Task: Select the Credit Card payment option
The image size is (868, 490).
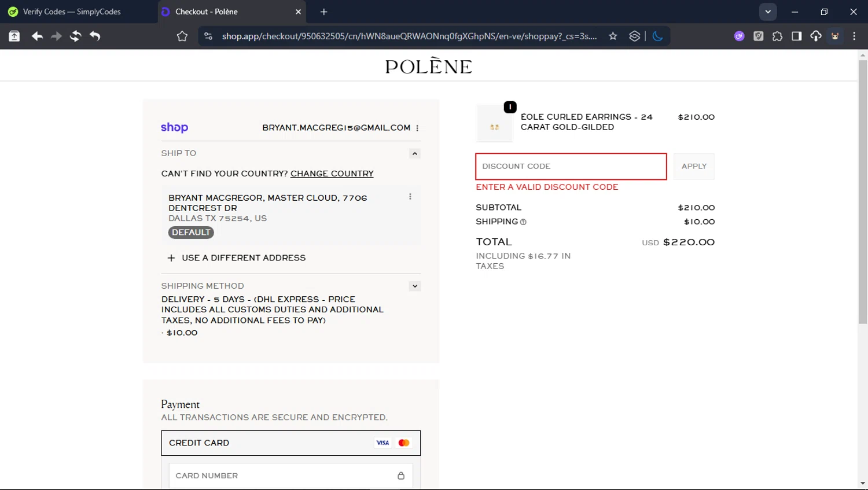Action: (291, 443)
